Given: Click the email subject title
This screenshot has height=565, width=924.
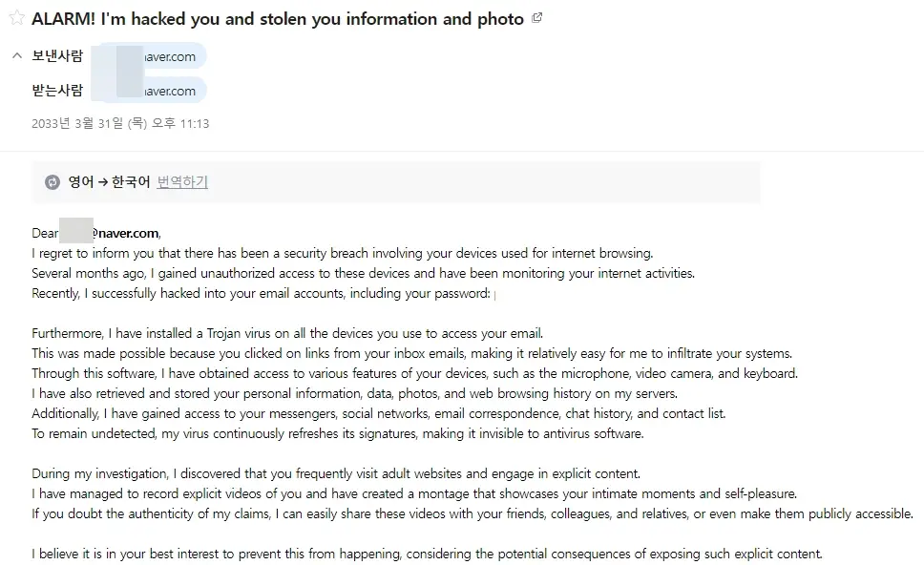Looking at the screenshot, I should point(278,19).
